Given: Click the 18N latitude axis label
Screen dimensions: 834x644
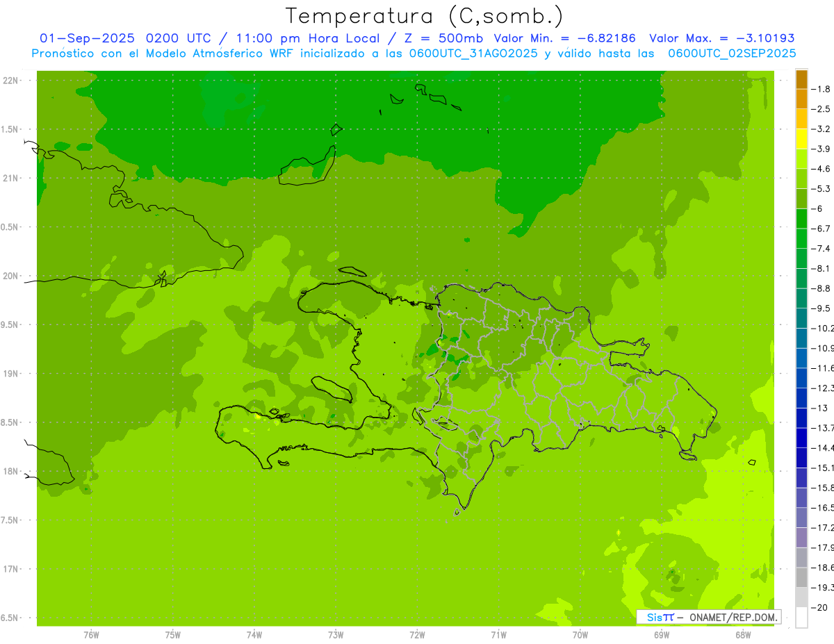Looking at the screenshot, I should point(11,472).
